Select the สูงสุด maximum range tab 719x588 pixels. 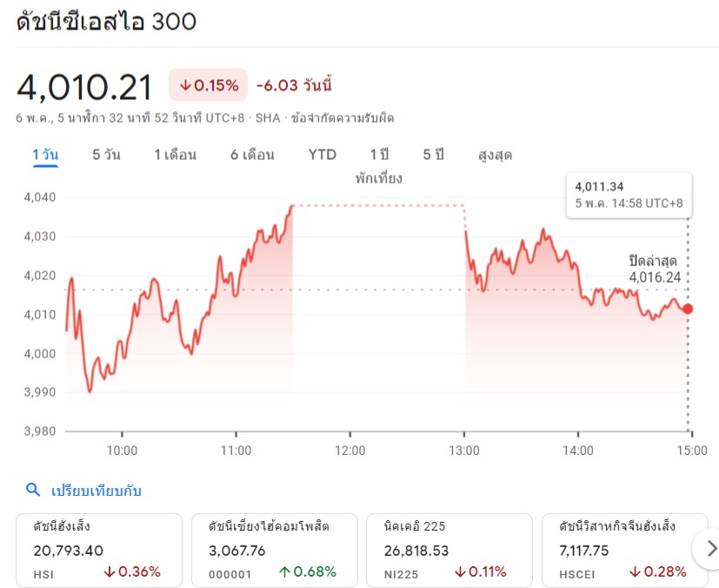point(495,155)
